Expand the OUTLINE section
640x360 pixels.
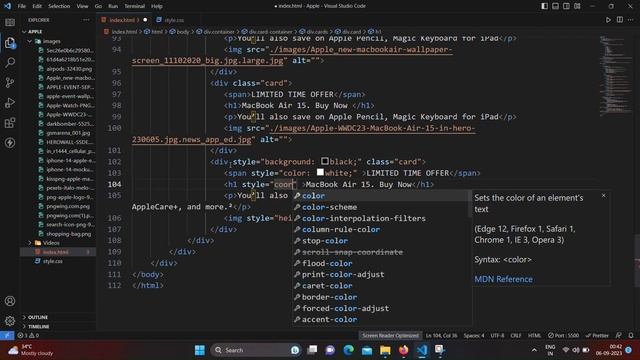tap(57, 317)
